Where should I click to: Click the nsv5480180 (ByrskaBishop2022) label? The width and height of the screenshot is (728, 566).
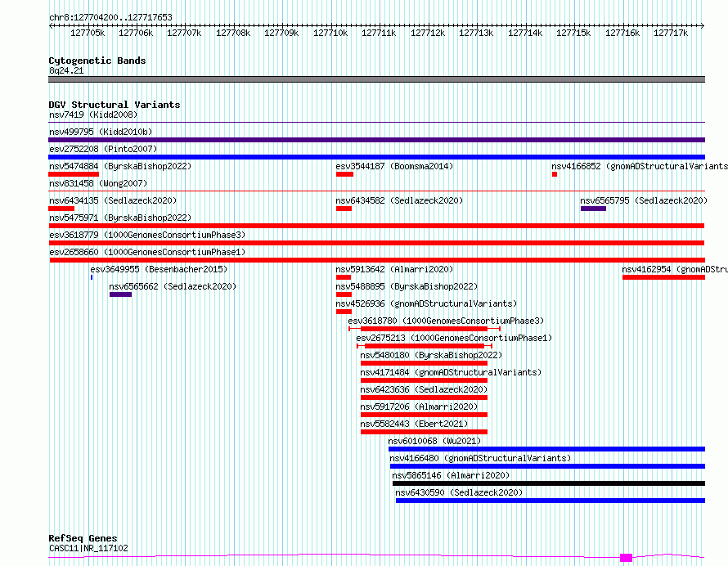tap(431, 355)
